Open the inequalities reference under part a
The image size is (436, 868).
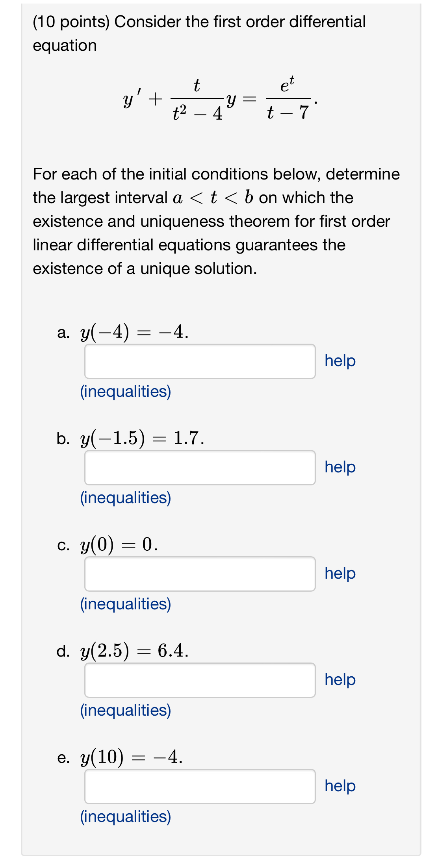coord(125,391)
